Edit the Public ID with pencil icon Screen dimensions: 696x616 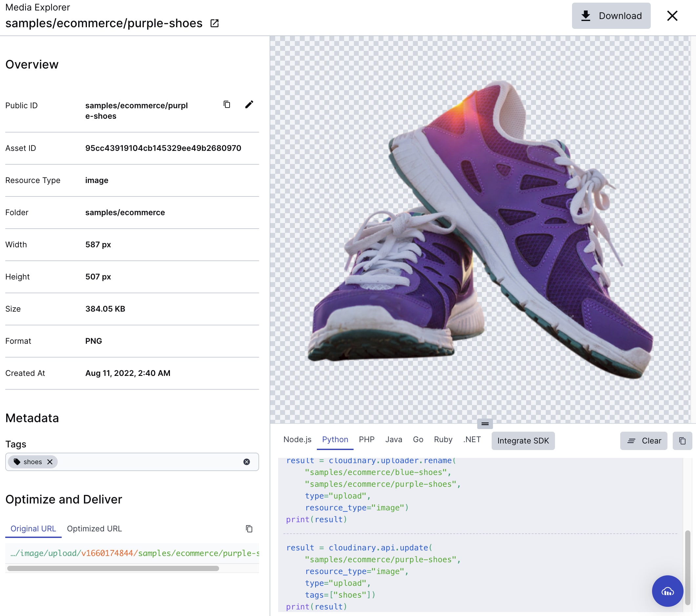click(249, 104)
